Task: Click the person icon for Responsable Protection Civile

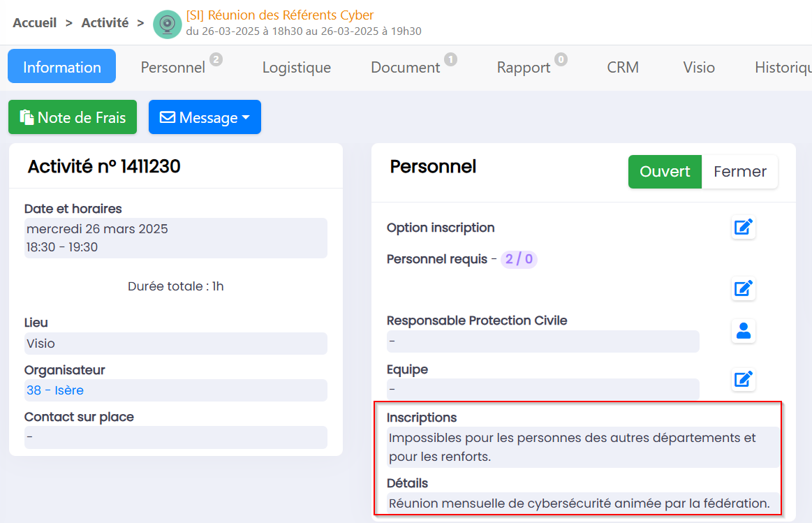Action: (x=744, y=331)
